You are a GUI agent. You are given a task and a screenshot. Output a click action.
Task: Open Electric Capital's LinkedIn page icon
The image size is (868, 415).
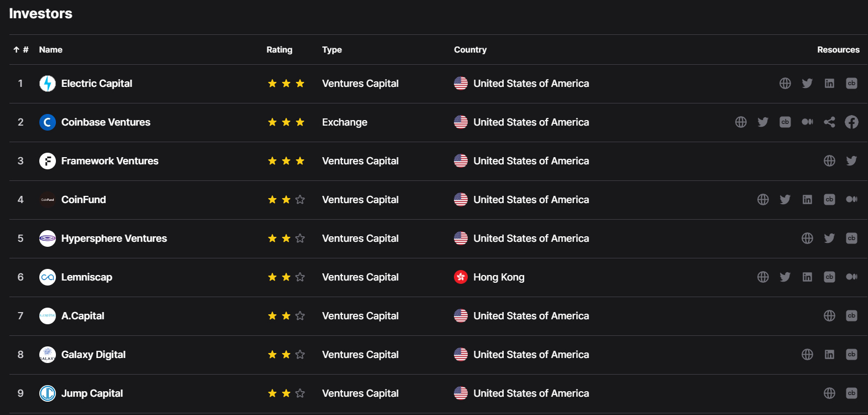coord(829,84)
